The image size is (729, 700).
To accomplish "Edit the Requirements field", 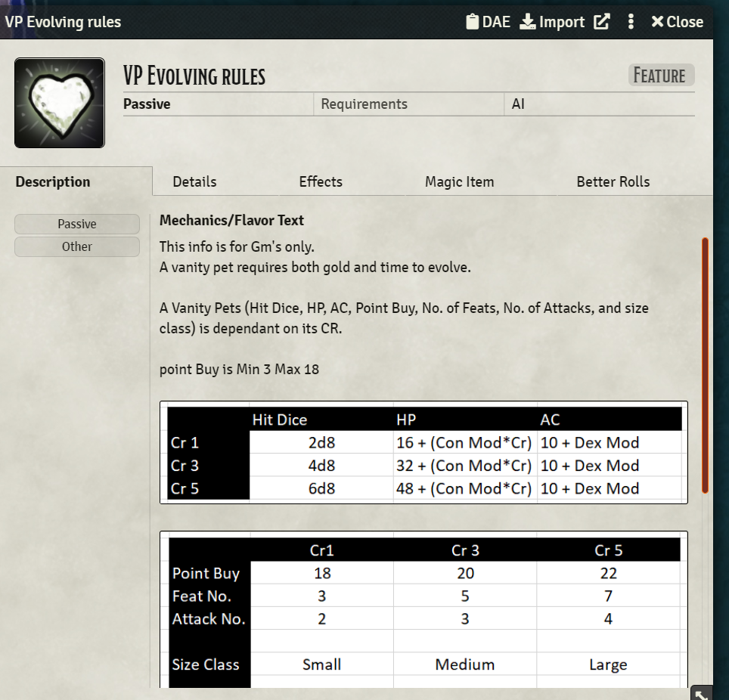I will (x=408, y=104).
